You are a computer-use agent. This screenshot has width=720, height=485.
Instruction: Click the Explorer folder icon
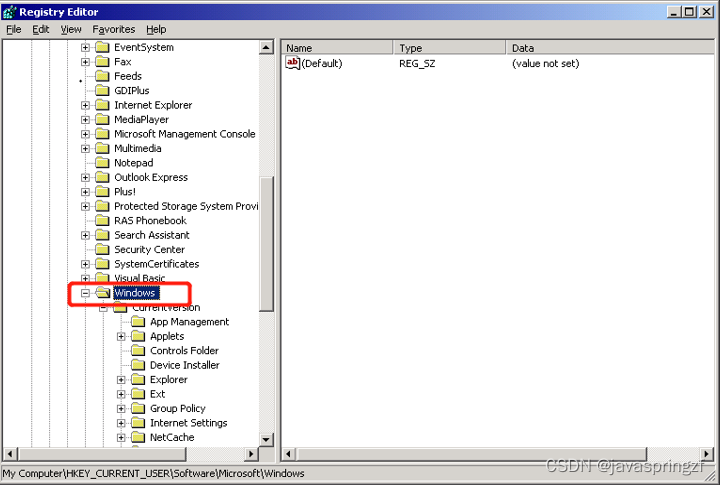[x=138, y=379]
